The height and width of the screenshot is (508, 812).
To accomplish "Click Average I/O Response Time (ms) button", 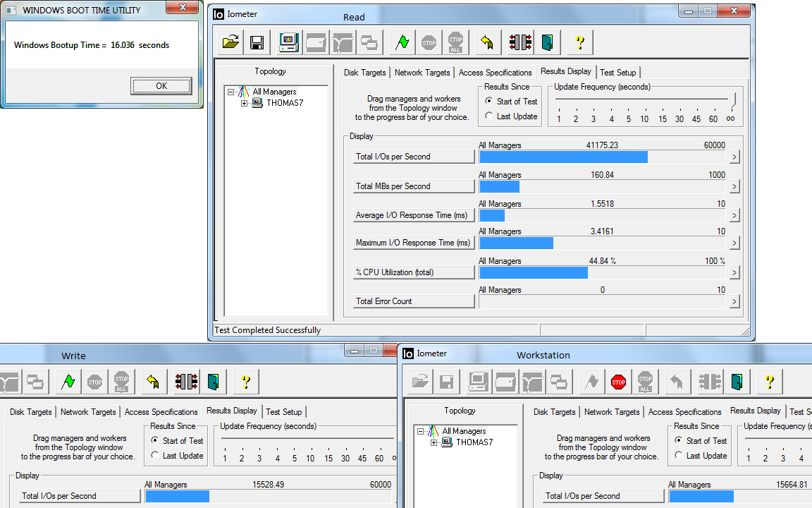I will (x=414, y=215).
